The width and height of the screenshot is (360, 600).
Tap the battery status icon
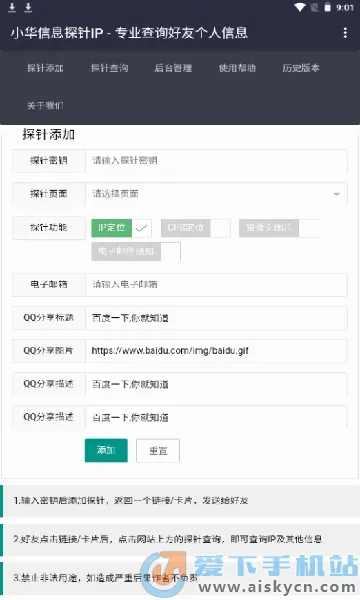coord(327,7)
